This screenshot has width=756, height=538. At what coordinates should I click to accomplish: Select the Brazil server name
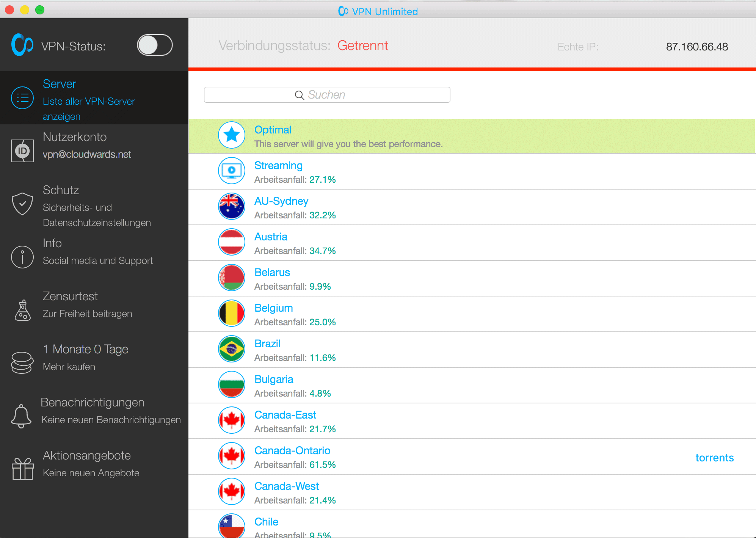268,344
